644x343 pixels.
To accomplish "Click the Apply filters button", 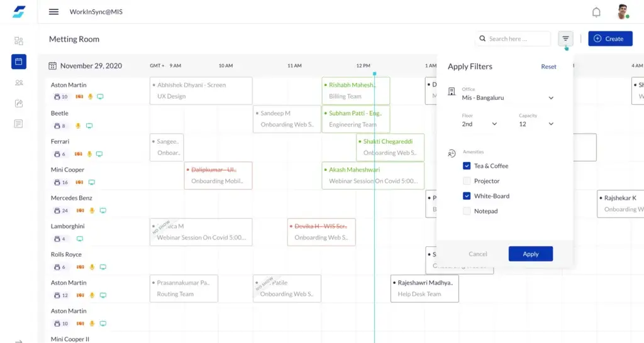I will [x=531, y=254].
